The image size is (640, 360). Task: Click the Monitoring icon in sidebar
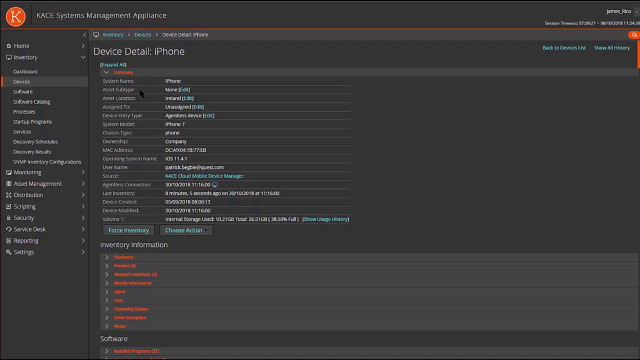coord(9,172)
